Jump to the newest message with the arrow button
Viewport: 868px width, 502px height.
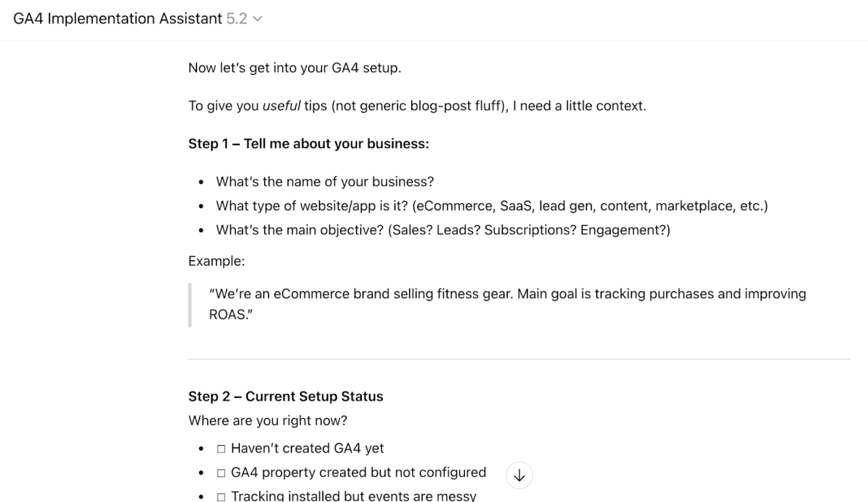click(518, 475)
